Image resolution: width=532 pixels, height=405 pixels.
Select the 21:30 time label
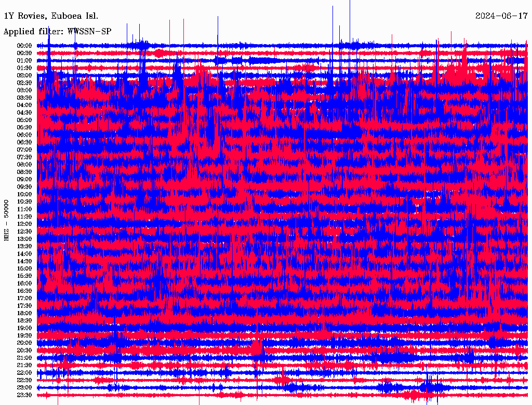24,366
